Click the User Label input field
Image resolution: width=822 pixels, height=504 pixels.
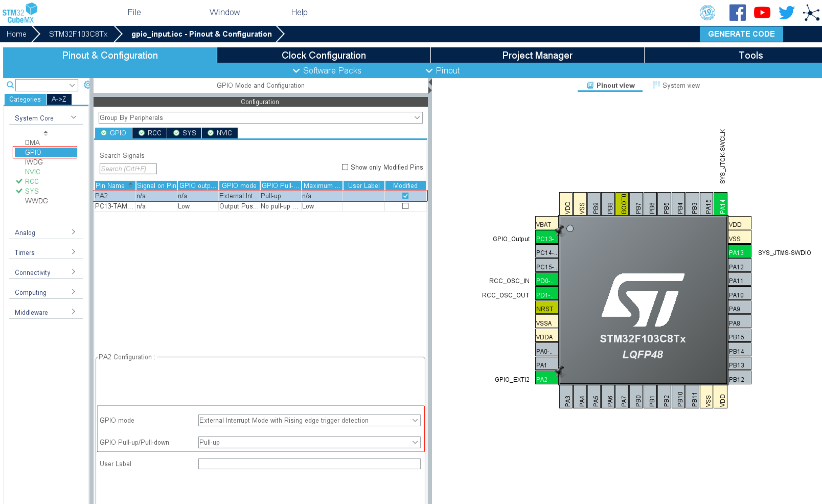pos(309,464)
